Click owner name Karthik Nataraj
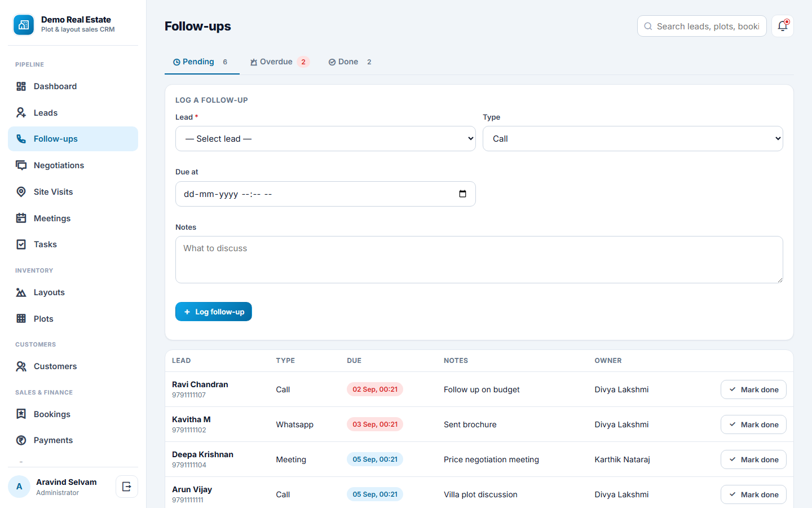 coord(622,459)
